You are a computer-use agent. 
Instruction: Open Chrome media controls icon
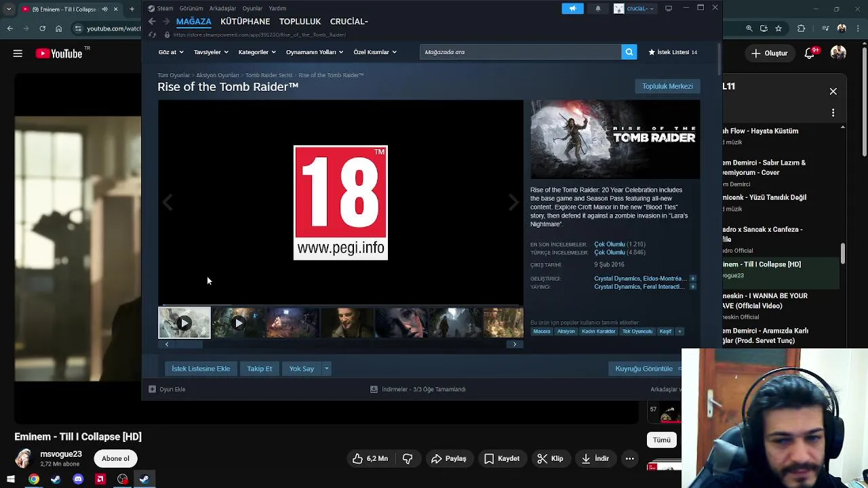point(825,28)
